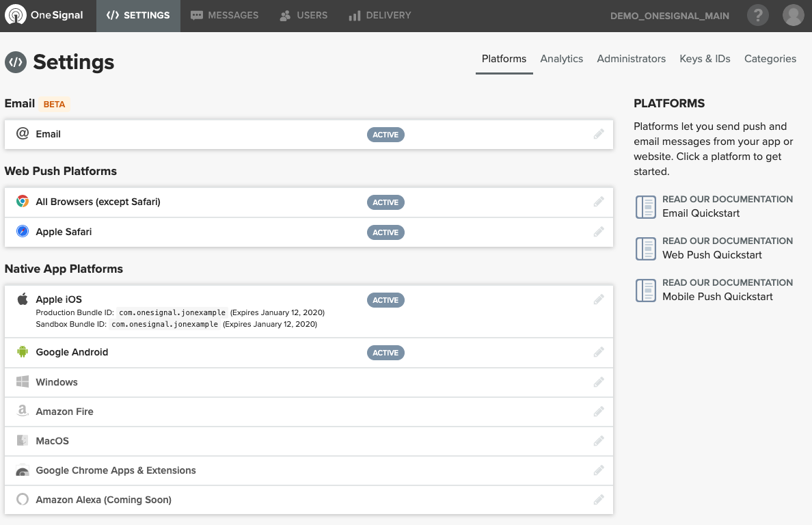812x525 pixels.
Task: Edit Windows platform pencil icon
Action: 599,382
